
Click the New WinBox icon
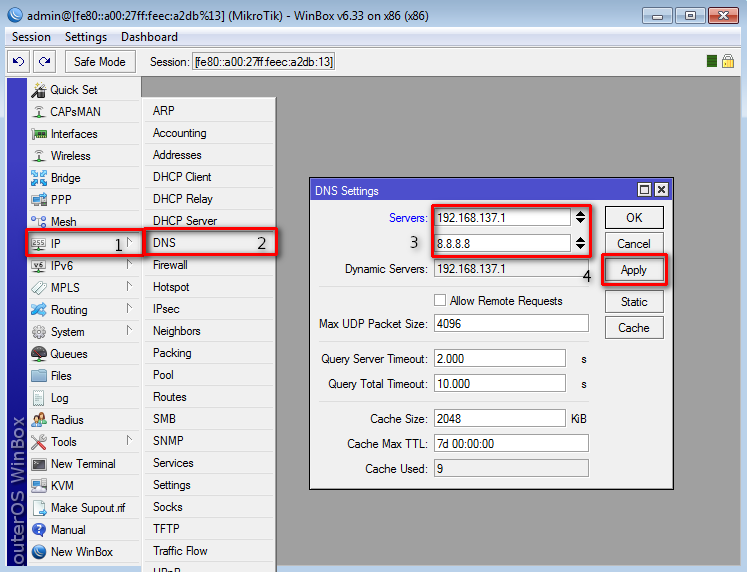(39, 552)
